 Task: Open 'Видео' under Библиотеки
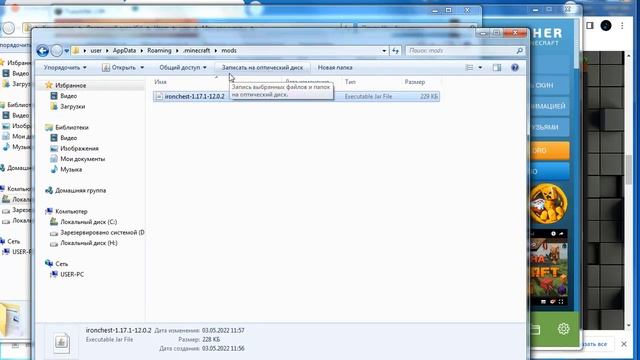click(x=68, y=138)
